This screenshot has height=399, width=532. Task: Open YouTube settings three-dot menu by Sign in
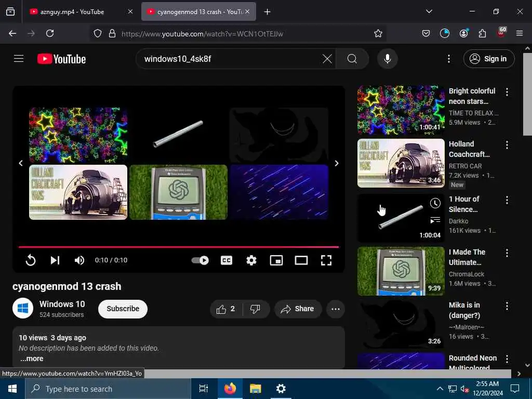tap(448, 59)
